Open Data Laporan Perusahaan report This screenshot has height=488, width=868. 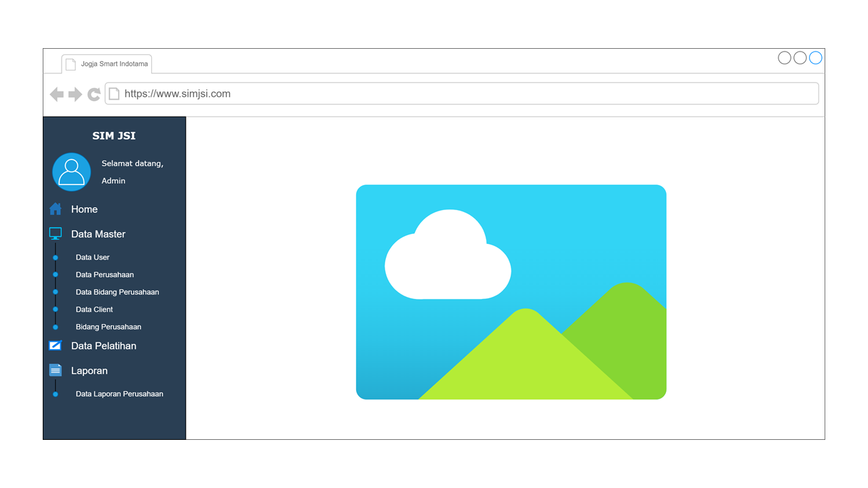pos(119,394)
